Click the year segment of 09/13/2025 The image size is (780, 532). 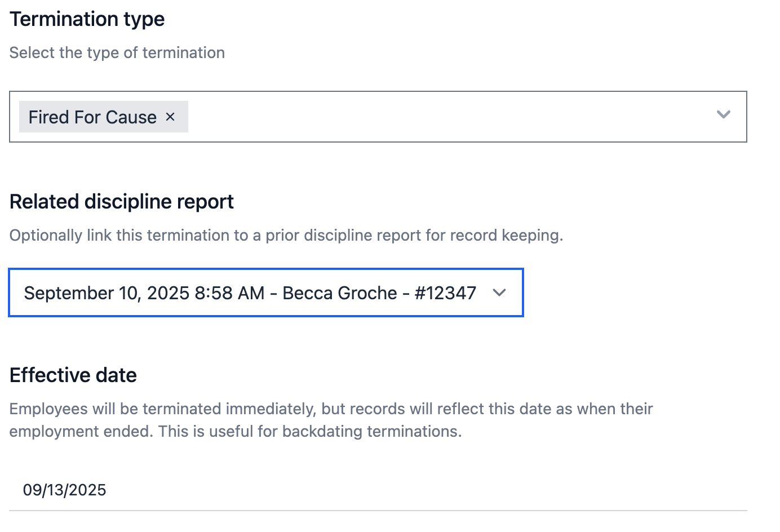tap(87, 490)
